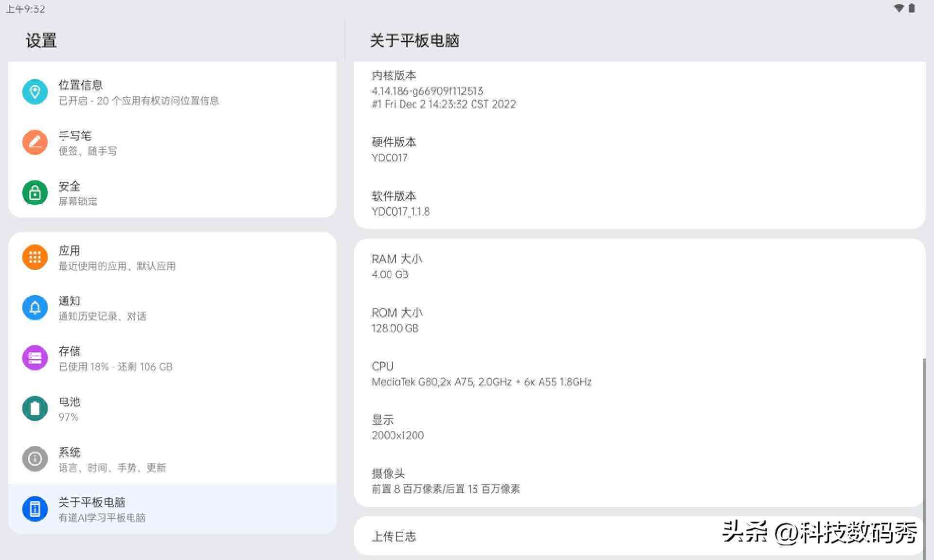Tap 已使用 18% - 还剩 106 GB text
The image size is (934, 560).
pyautogui.click(x=115, y=367)
